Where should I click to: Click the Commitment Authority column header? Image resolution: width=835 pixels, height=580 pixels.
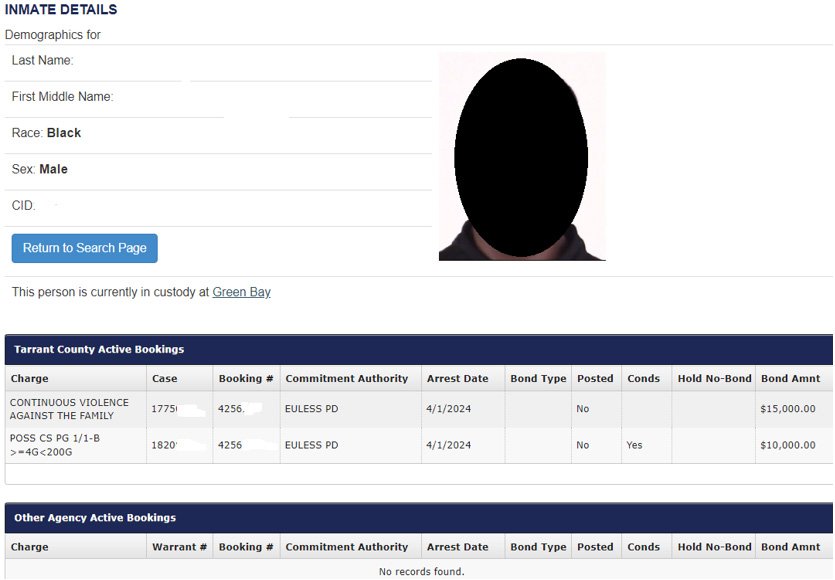click(350, 378)
